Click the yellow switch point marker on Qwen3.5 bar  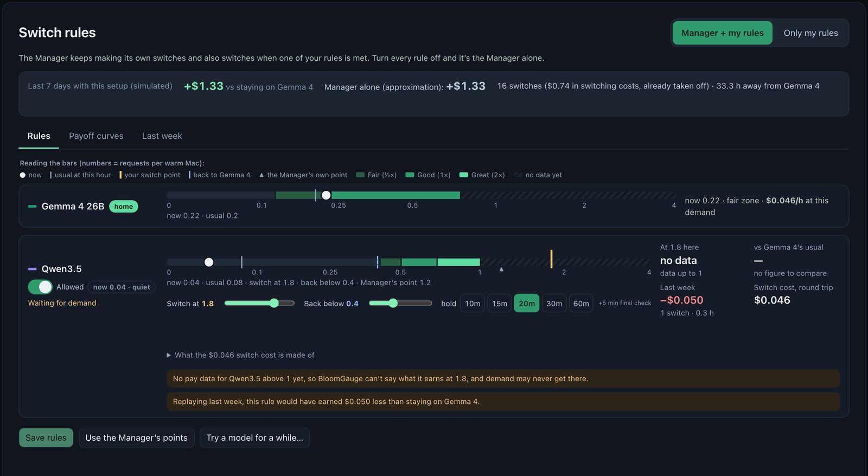pos(551,259)
